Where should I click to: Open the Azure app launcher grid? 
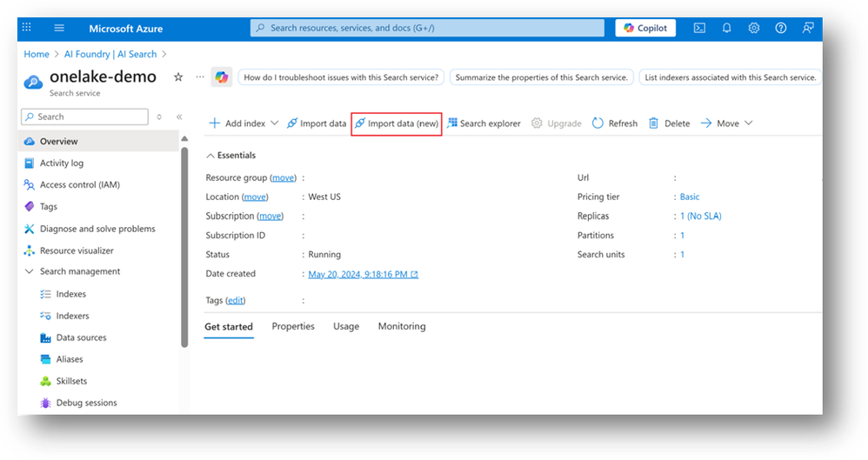click(x=27, y=27)
